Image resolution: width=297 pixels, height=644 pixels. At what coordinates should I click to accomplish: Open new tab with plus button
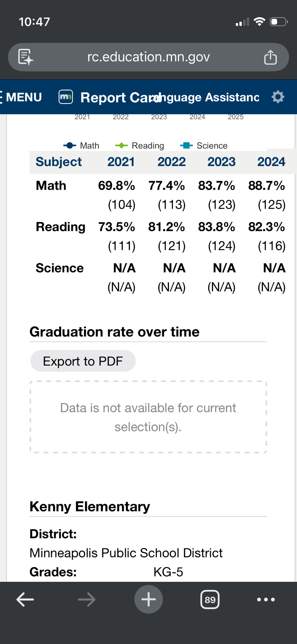(x=148, y=599)
